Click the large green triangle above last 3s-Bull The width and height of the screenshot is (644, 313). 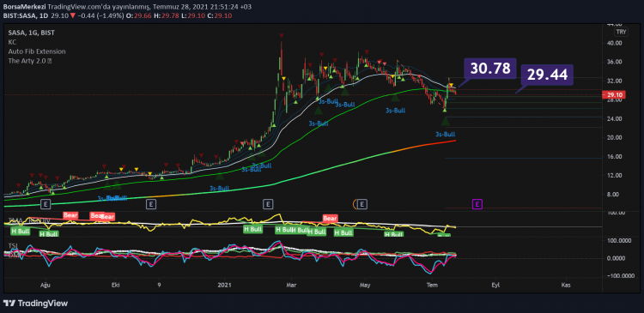click(x=445, y=122)
